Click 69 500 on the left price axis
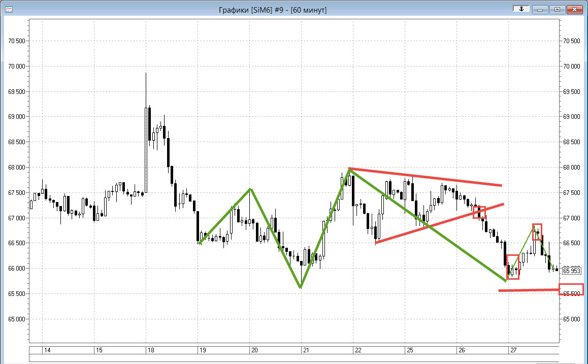 (x=17, y=91)
